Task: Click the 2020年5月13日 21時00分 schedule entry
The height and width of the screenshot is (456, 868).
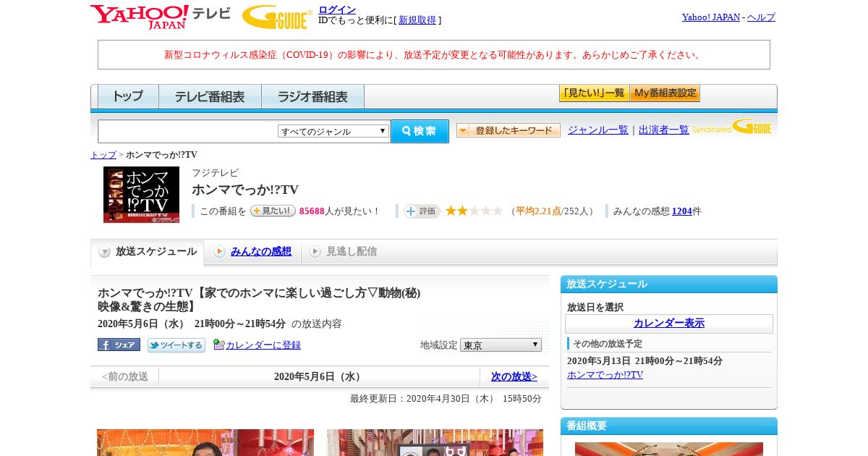Action: coord(644,361)
